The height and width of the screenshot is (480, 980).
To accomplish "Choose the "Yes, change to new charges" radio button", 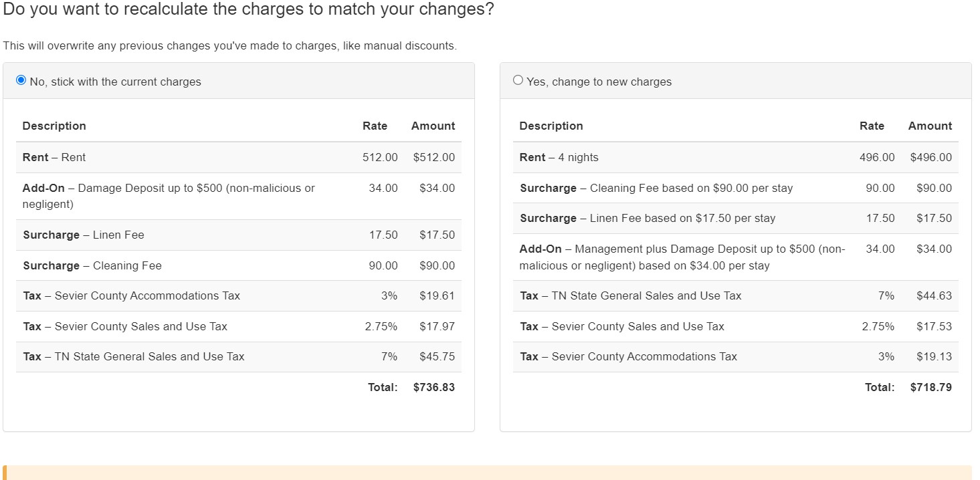I will [x=518, y=80].
